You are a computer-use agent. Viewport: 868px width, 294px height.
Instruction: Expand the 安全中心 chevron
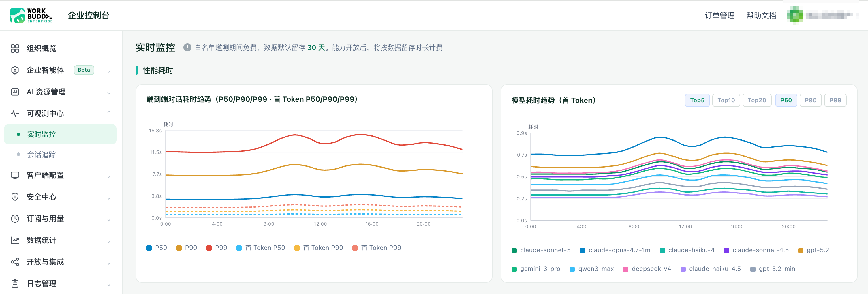click(109, 198)
